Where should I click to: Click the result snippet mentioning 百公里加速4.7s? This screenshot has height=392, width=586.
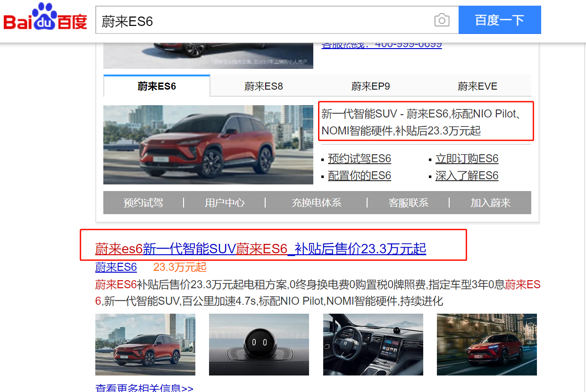point(317,292)
